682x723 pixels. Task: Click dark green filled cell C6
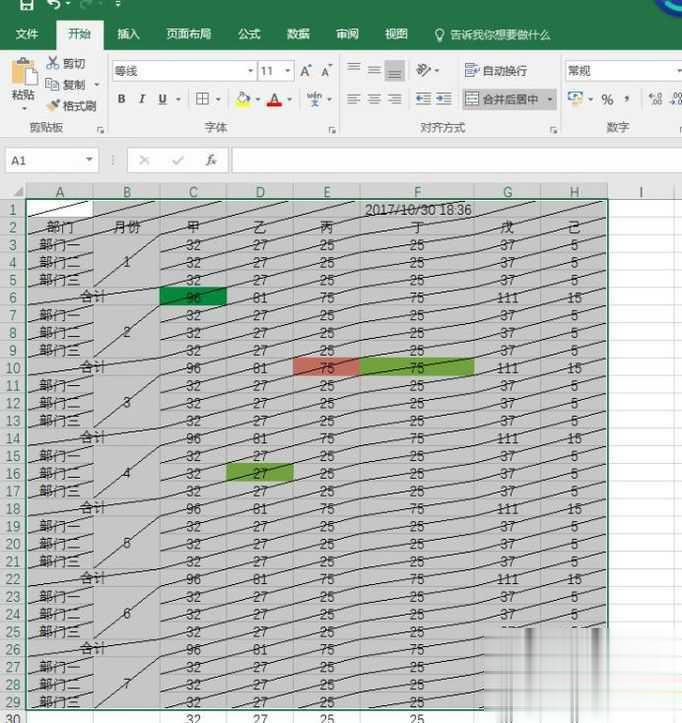coord(193,297)
